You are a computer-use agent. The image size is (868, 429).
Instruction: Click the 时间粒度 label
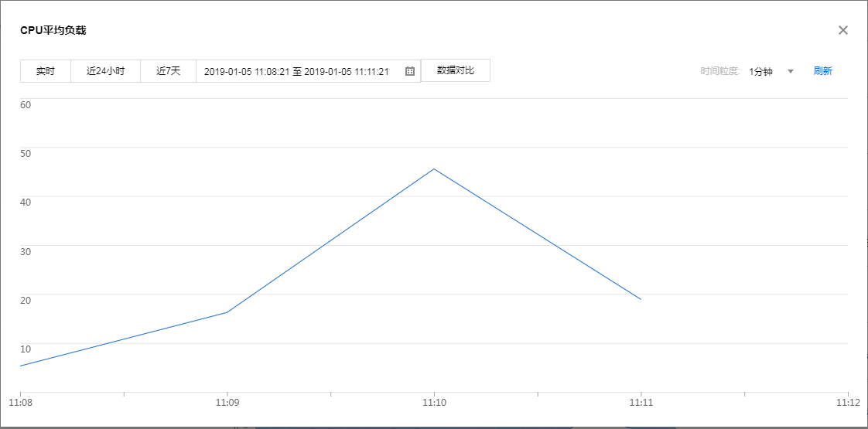(x=720, y=71)
